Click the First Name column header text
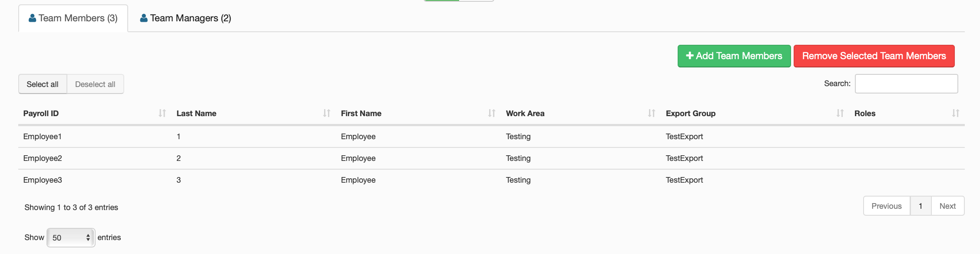980x254 pixels. coord(361,114)
